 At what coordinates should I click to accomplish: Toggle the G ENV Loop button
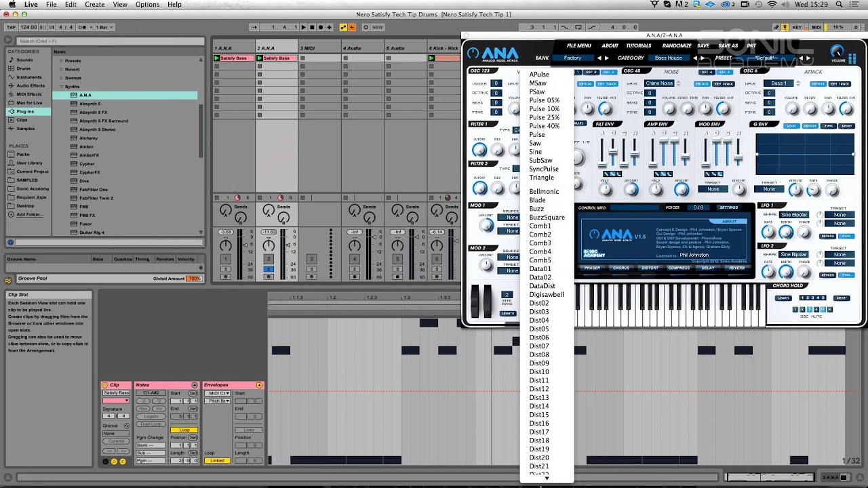(791, 126)
